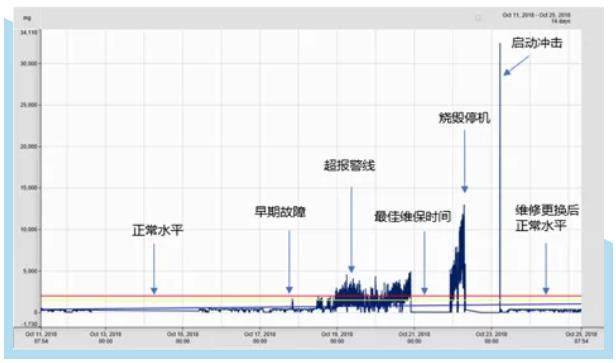Select the Oct 13, 2018 axis label

(x=106, y=337)
